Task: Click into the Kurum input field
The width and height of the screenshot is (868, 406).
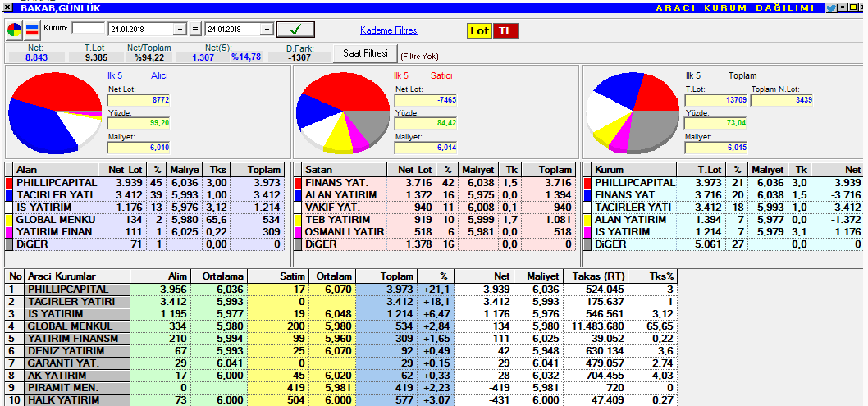Action: [x=88, y=28]
